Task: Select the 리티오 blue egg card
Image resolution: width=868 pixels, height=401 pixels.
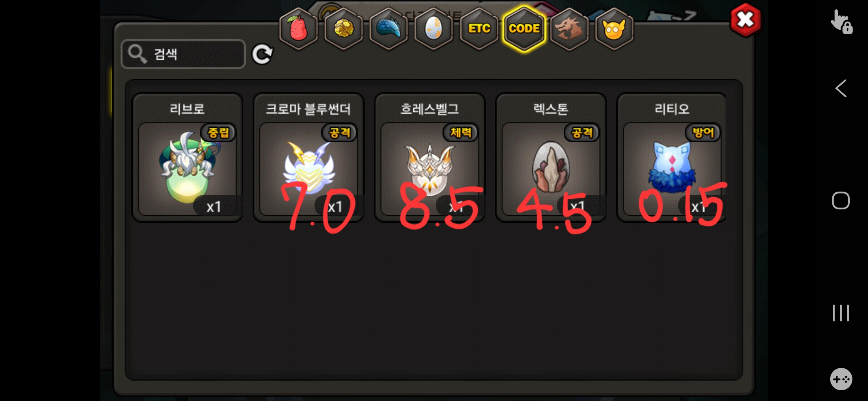Action: click(672, 157)
